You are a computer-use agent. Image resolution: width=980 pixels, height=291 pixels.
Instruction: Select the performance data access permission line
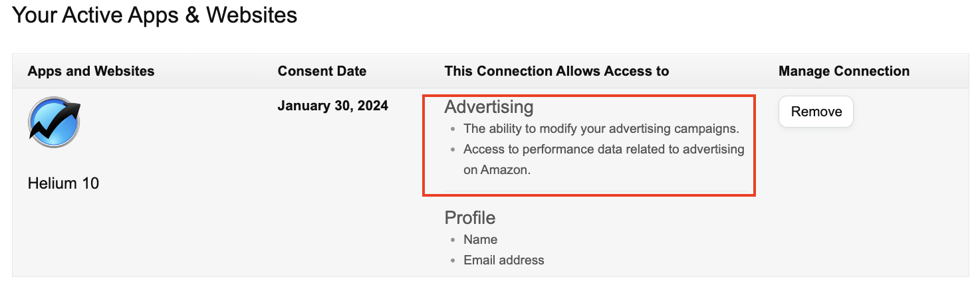click(604, 149)
